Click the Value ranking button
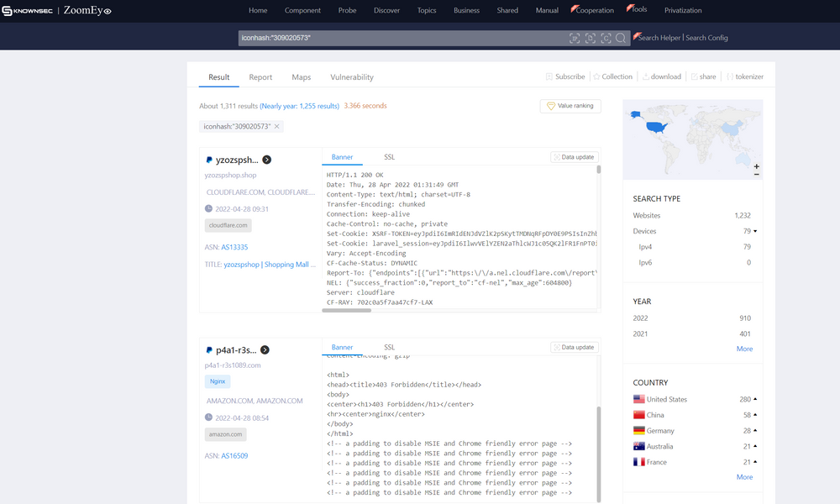The image size is (840, 504). 570,106
